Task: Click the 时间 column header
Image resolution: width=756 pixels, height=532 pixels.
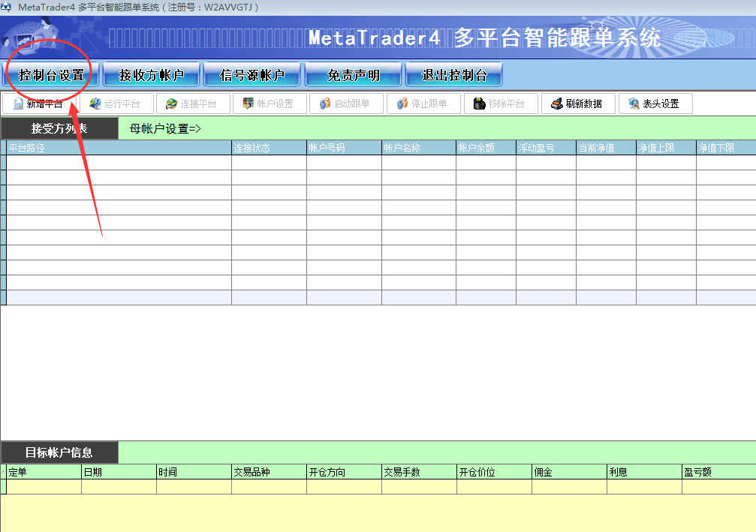Action: pos(194,472)
